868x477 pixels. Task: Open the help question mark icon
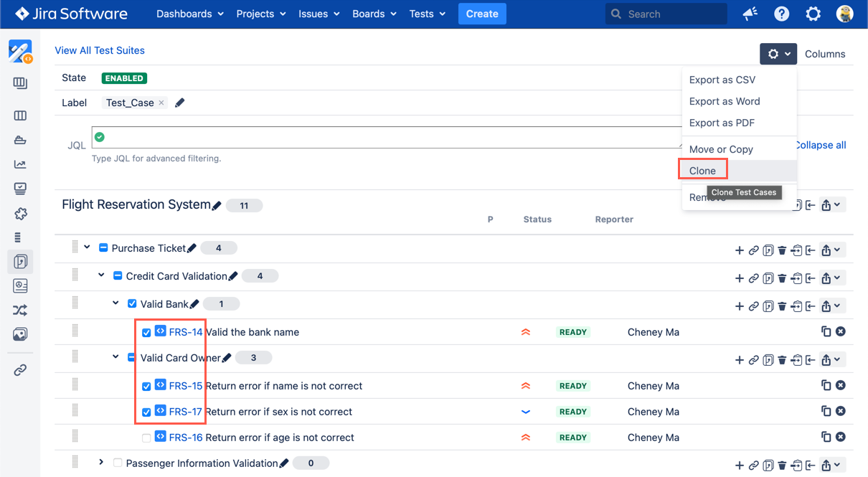(x=782, y=14)
